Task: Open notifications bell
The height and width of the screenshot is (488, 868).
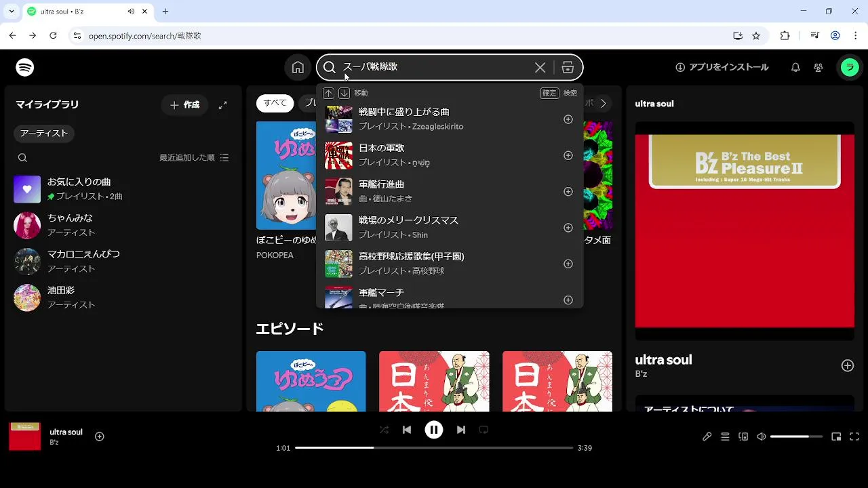Action: click(x=795, y=67)
